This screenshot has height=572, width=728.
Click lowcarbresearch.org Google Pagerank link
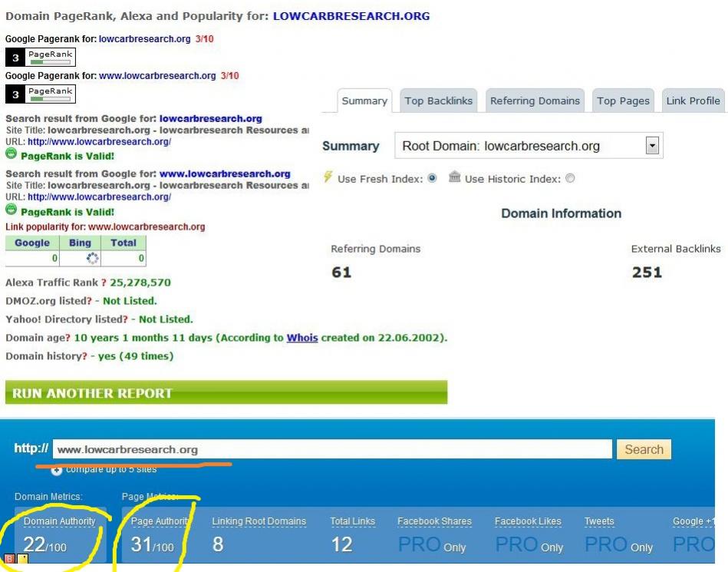point(144,39)
